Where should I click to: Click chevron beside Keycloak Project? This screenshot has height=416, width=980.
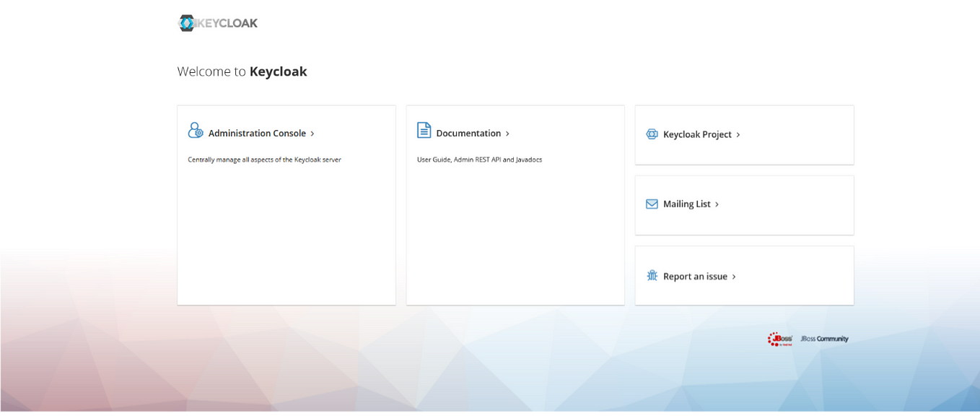pyautogui.click(x=738, y=135)
